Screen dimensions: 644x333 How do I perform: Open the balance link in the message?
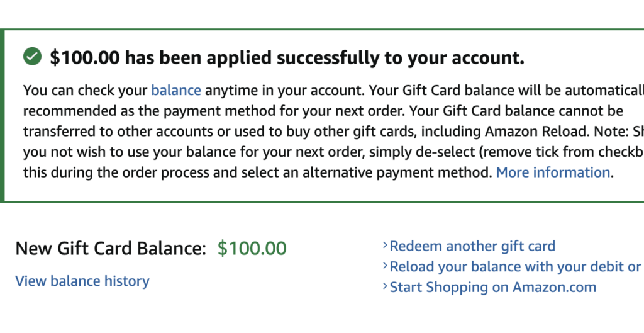(176, 90)
